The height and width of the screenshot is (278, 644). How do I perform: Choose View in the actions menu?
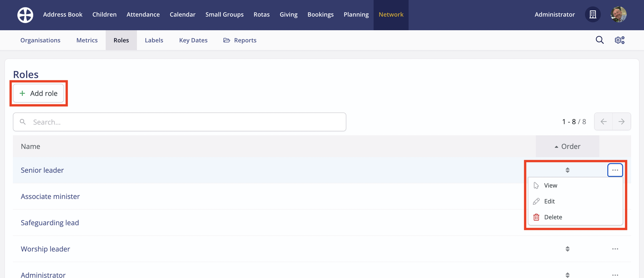(550, 185)
